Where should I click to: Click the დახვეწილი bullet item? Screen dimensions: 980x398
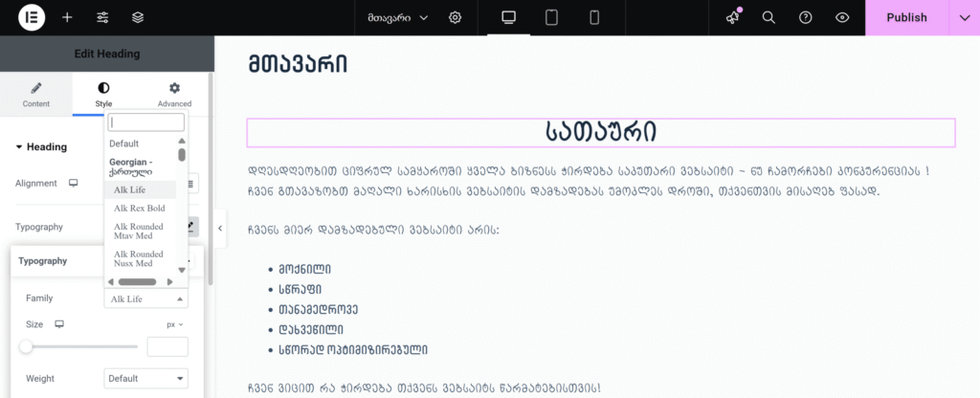pos(311,329)
